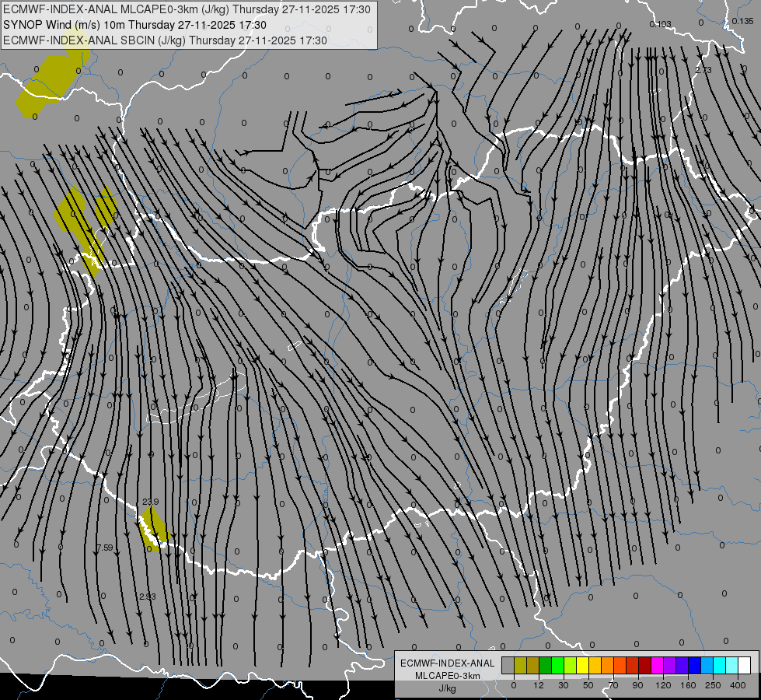The image size is (761, 700).
Task: Click the 400 tick label on color scale
Action: coord(738,685)
